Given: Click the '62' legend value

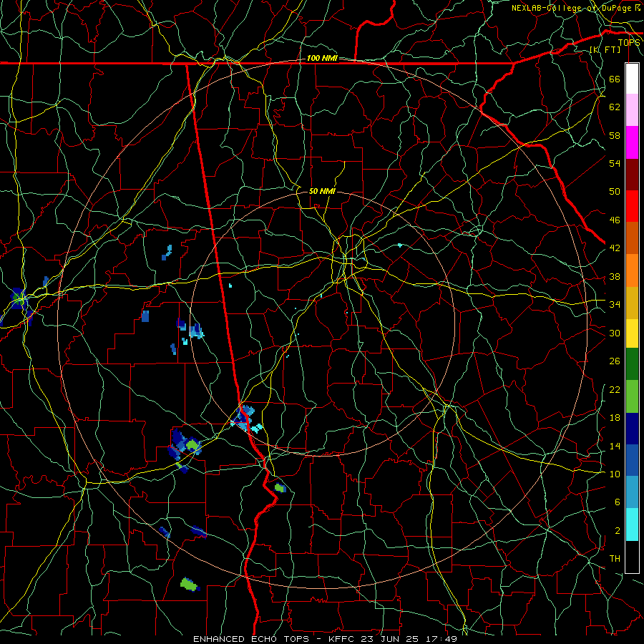Looking at the screenshot, I should pyautogui.click(x=615, y=107).
